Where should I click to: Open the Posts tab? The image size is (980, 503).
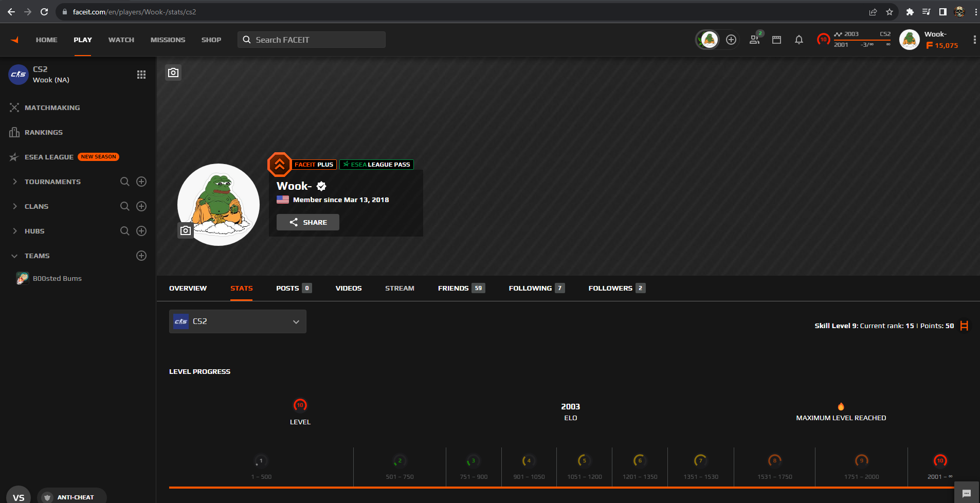(294, 288)
